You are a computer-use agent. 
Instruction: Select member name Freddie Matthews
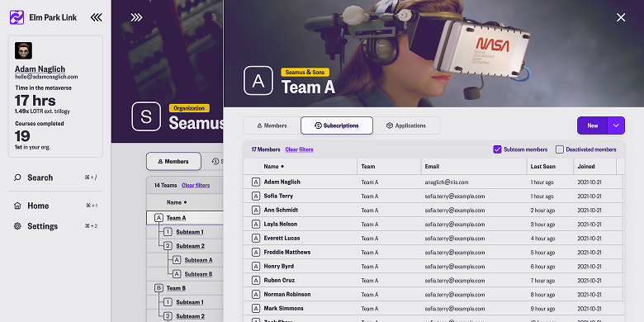[287, 252]
